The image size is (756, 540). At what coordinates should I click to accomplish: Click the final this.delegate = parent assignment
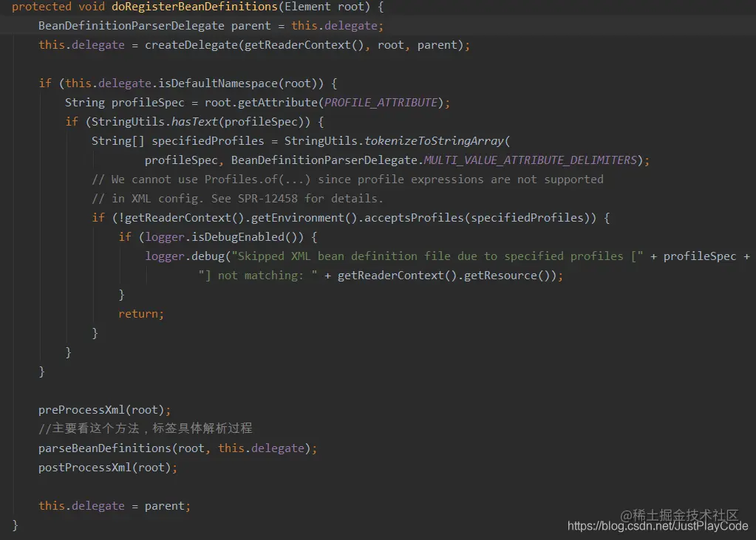(x=115, y=506)
